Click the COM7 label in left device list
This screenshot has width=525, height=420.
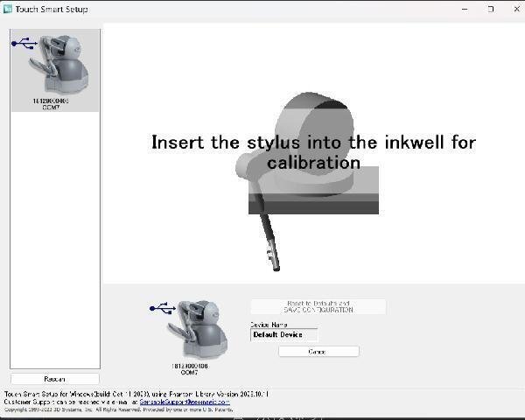point(51,107)
